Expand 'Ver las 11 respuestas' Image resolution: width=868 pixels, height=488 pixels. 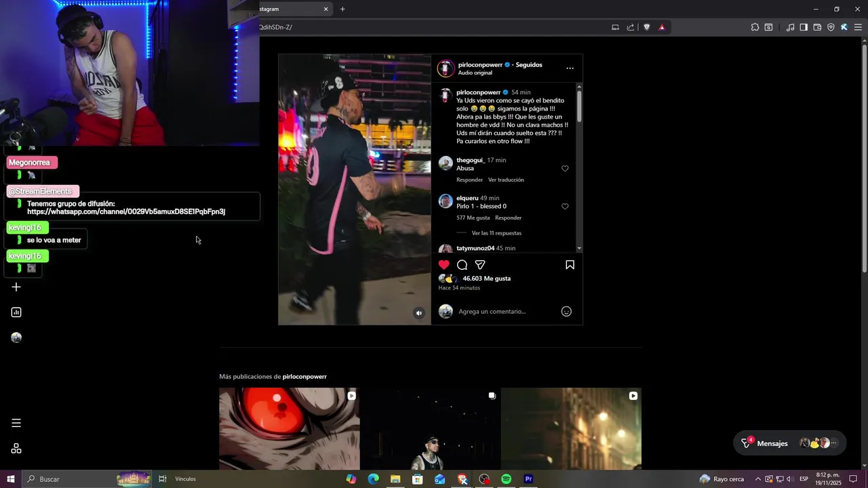tap(496, 233)
